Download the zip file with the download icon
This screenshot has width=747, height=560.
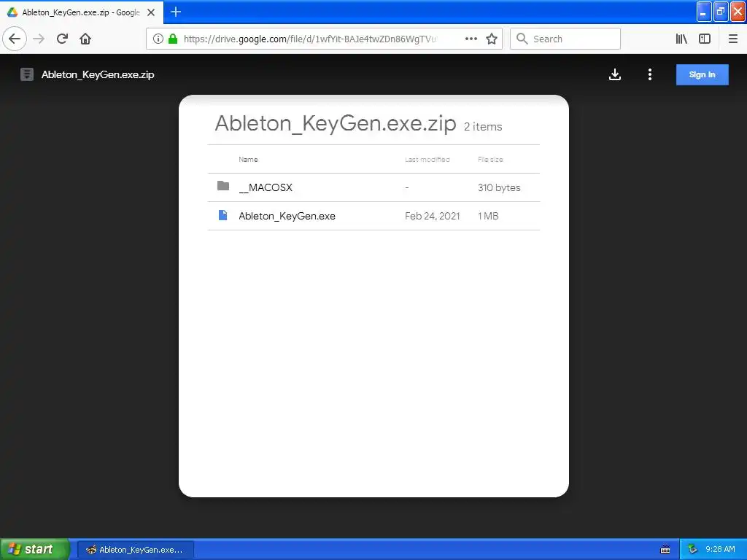click(615, 74)
